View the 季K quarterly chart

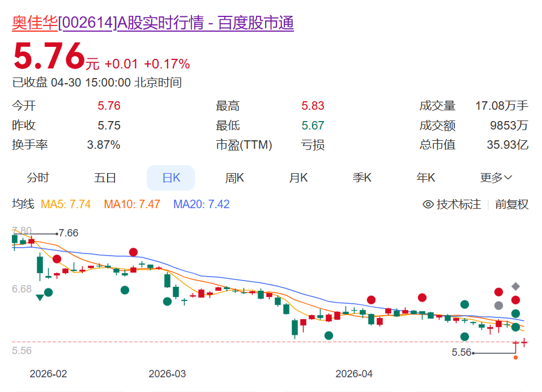pyautogui.click(x=362, y=178)
